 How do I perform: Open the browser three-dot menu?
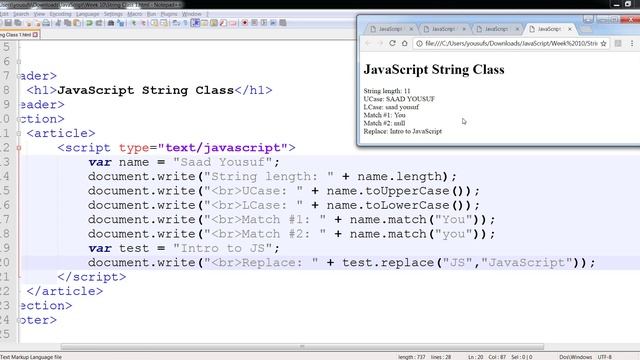pyautogui.click(x=632, y=44)
